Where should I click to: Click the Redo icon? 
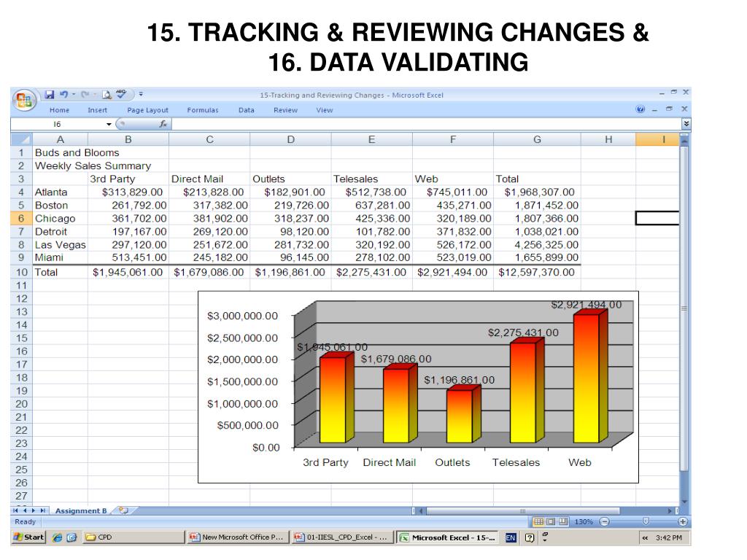click(x=85, y=95)
